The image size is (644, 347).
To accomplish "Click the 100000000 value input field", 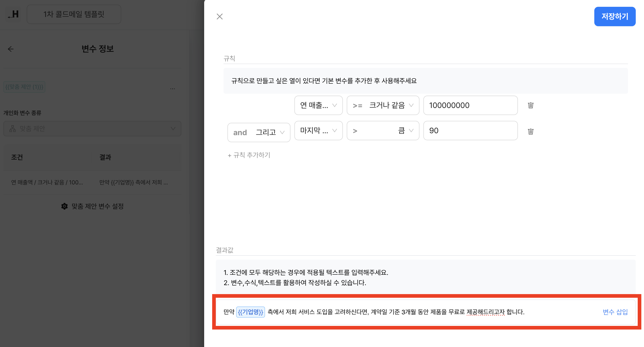I will coord(470,105).
